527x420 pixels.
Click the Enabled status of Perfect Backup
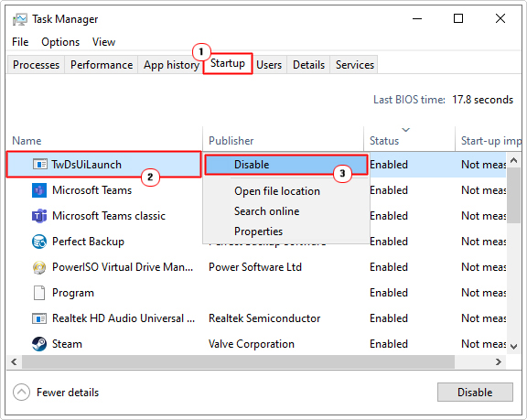click(x=389, y=242)
